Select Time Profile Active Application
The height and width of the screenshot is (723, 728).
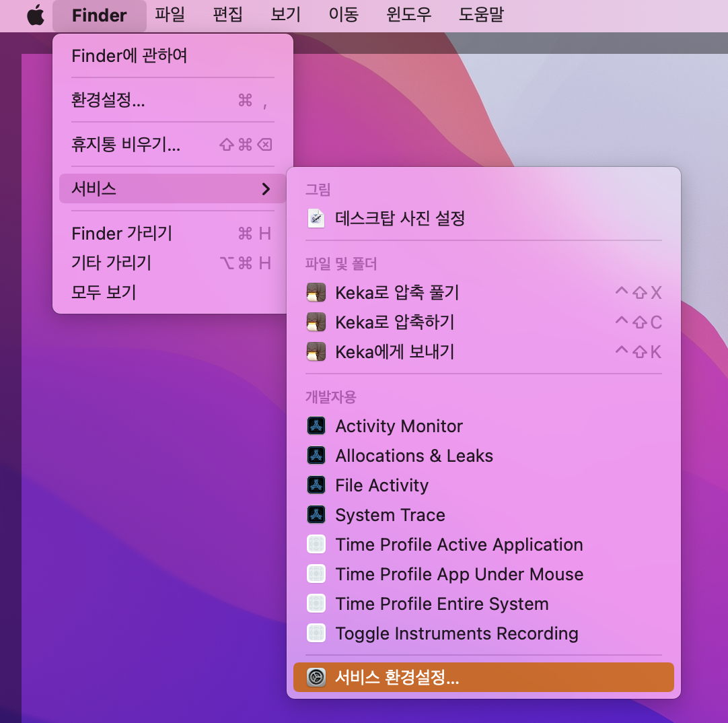click(x=483, y=545)
